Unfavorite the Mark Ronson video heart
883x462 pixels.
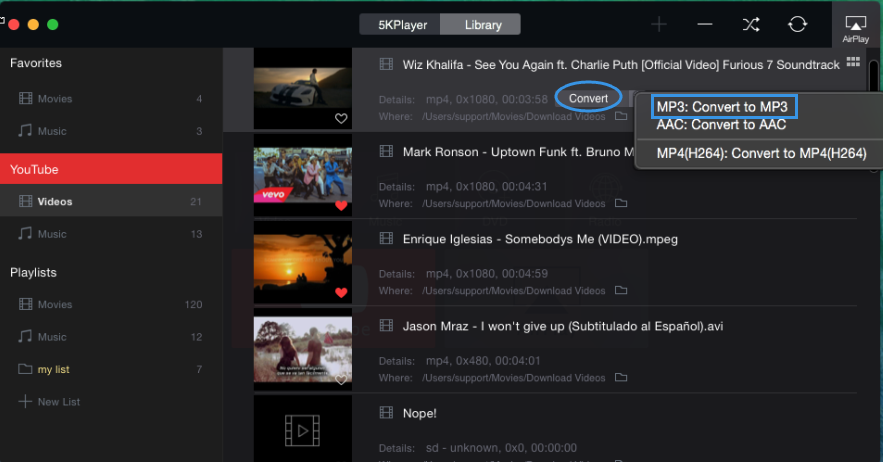tap(341, 206)
